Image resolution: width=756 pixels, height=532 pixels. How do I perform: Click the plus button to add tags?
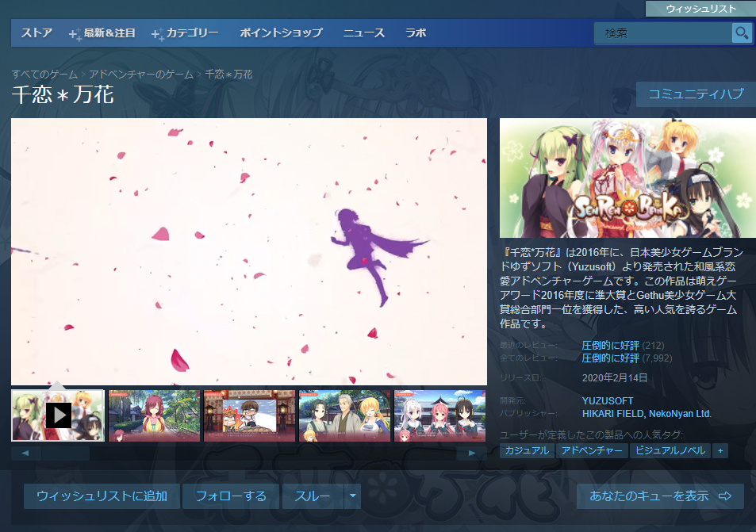click(720, 450)
